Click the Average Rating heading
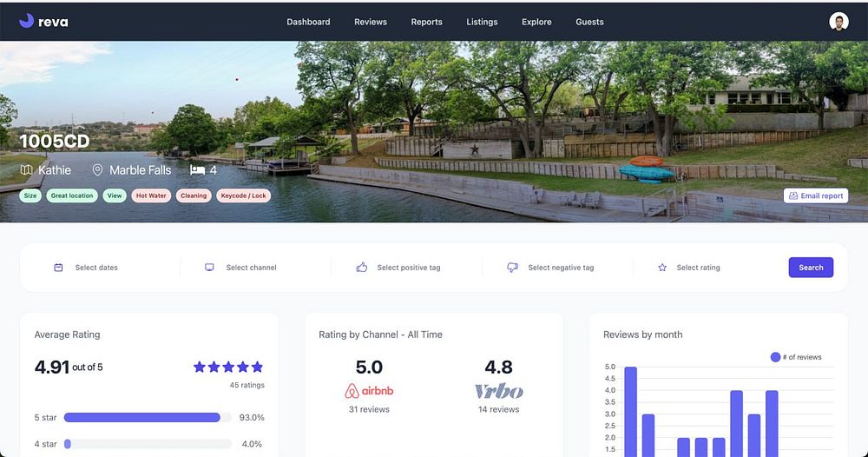The width and height of the screenshot is (868, 457). [67, 334]
